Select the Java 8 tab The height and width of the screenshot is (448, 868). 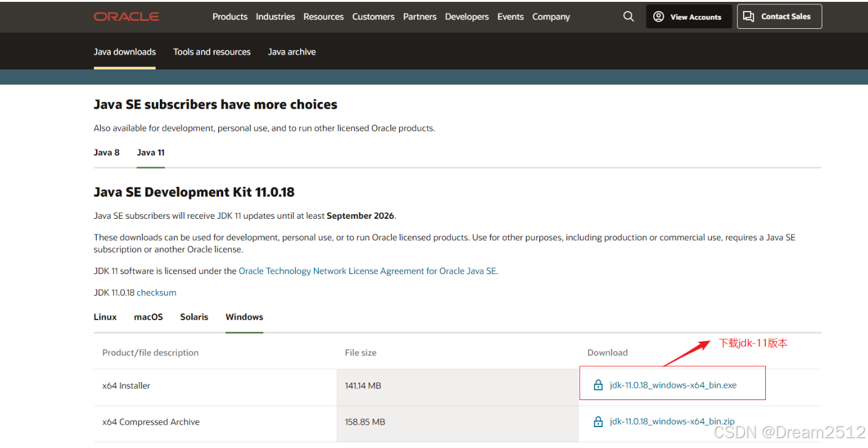(107, 152)
